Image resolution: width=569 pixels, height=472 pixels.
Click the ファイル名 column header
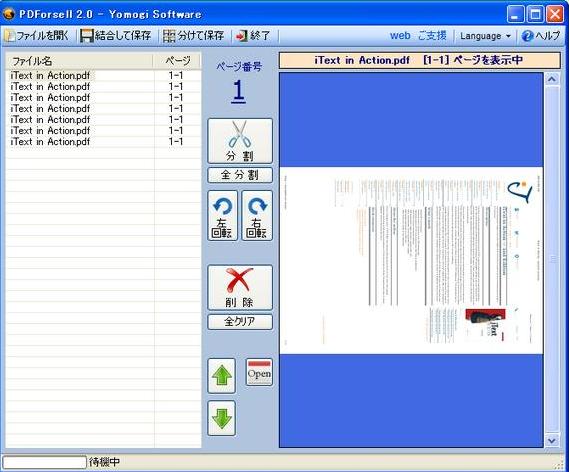[79, 61]
